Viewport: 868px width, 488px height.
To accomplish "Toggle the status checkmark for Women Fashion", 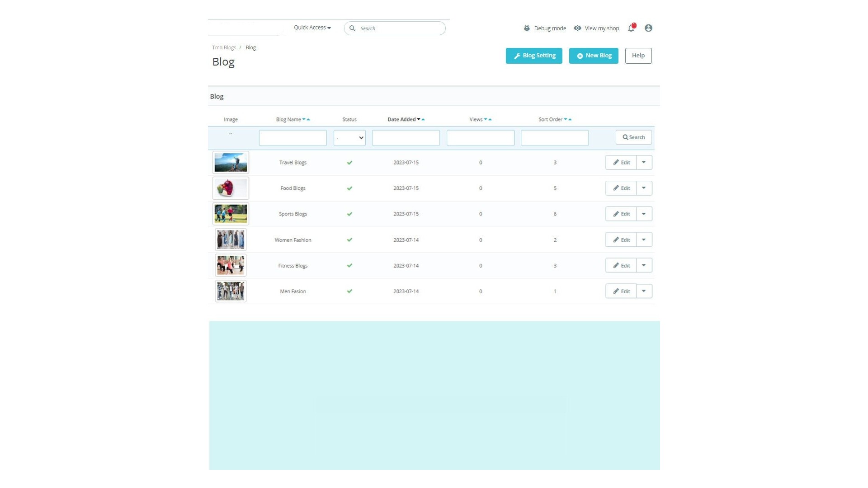I will pyautogui.click(x=349, y=240).
